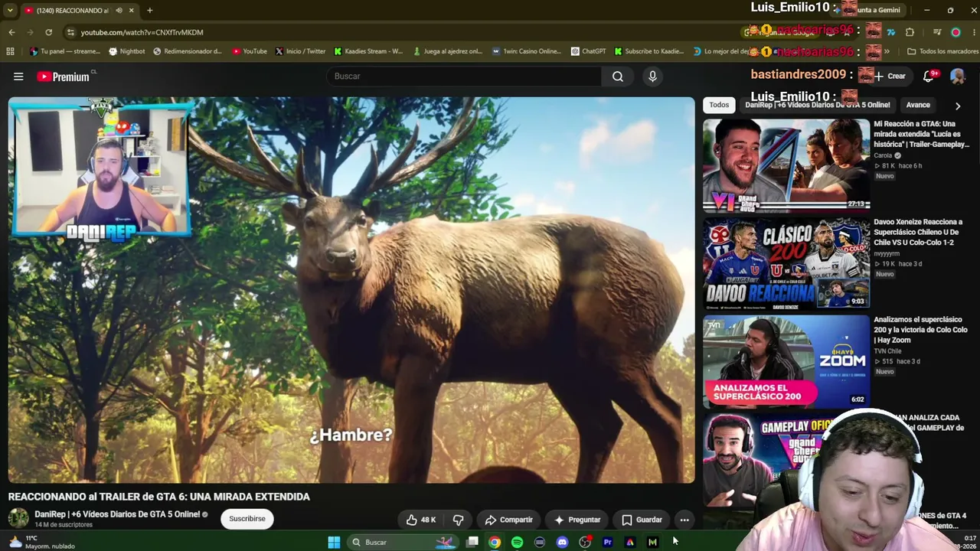Image resolution: width=980 pixels, height=551 pixels.
Task: Open Discord from the taskbar
Action: (562, 542)
